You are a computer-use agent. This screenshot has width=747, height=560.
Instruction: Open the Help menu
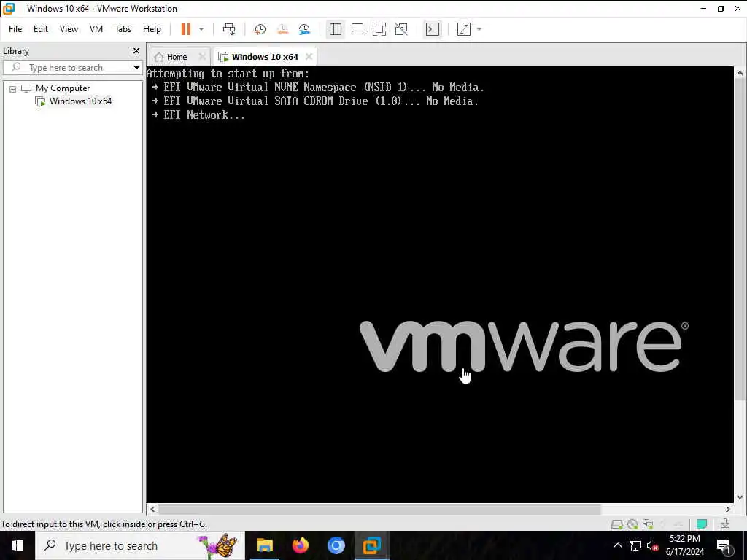(x=152, y=29)
